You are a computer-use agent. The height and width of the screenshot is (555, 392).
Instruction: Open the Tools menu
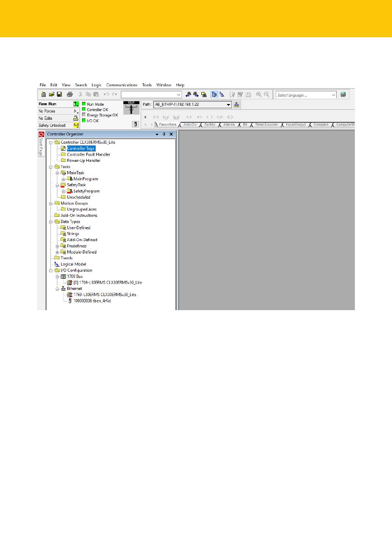coord(147,85)
